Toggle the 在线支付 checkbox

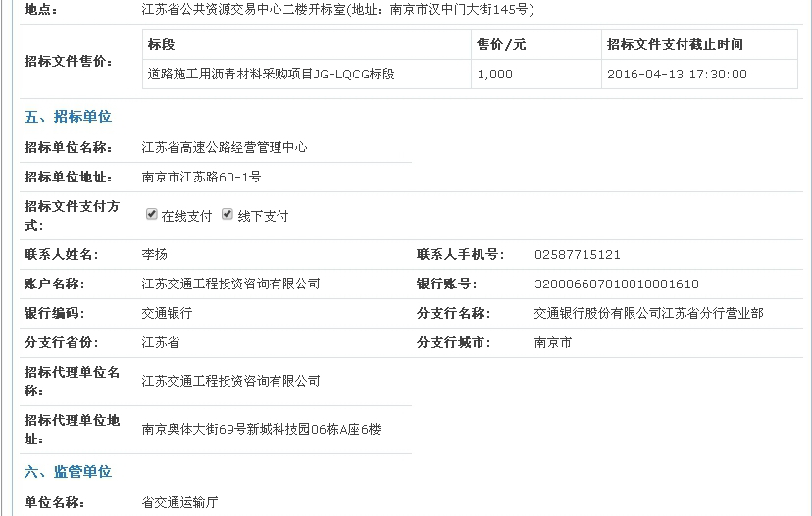[151, 214]
